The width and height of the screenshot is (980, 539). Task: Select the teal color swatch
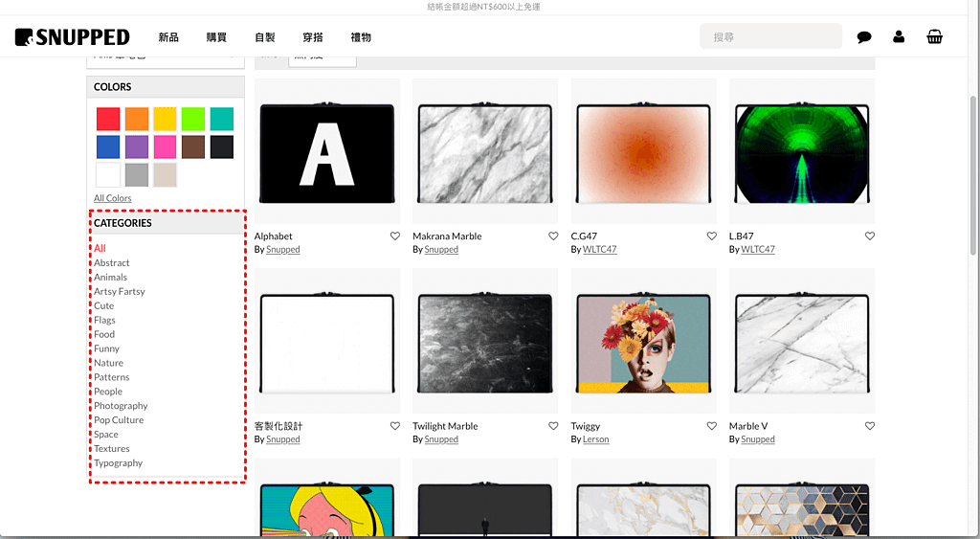[222, 119]
